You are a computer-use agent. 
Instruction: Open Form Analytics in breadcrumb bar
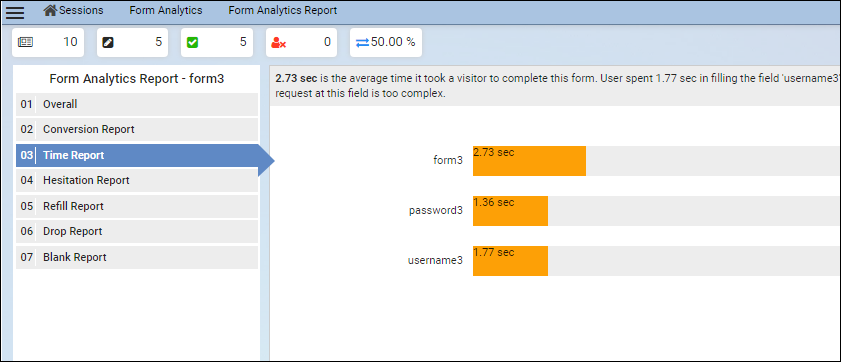(x=166, y=10)
